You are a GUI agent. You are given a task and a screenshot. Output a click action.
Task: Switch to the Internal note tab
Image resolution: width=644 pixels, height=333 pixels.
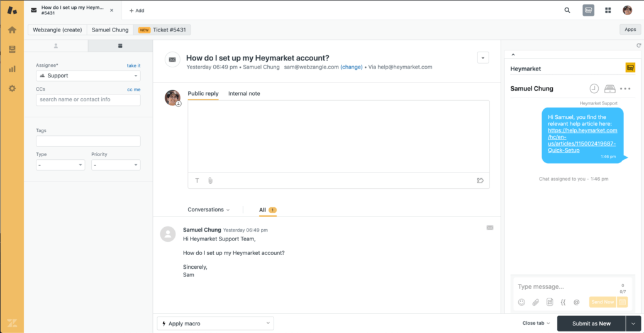point(244,93)
